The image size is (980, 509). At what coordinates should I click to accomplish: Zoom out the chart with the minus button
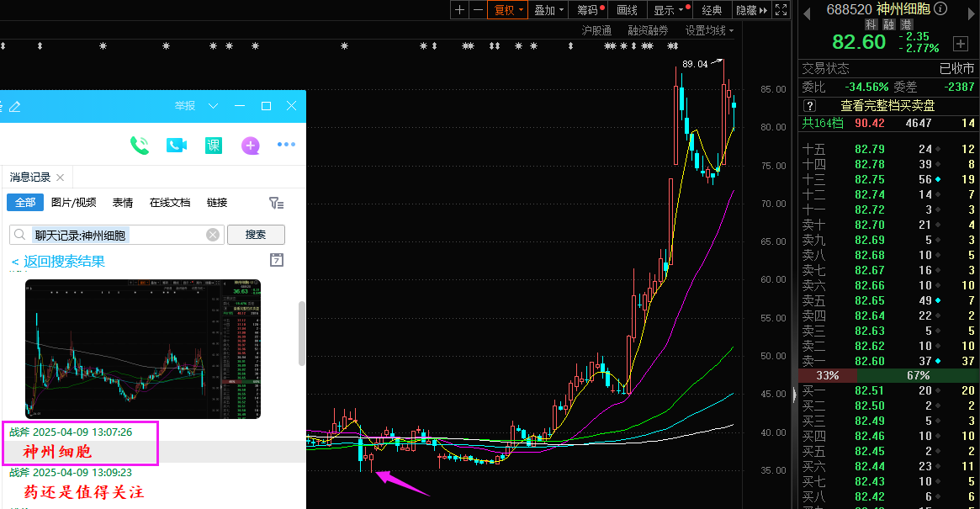478,9
